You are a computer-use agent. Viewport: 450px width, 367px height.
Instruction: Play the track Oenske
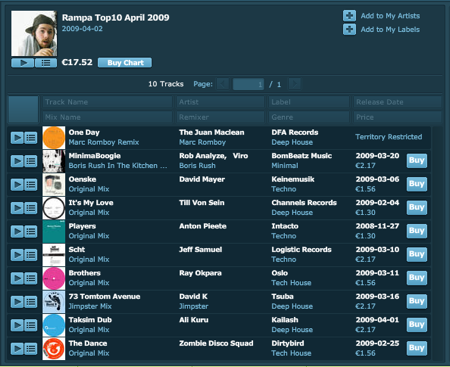coord(17,185)
